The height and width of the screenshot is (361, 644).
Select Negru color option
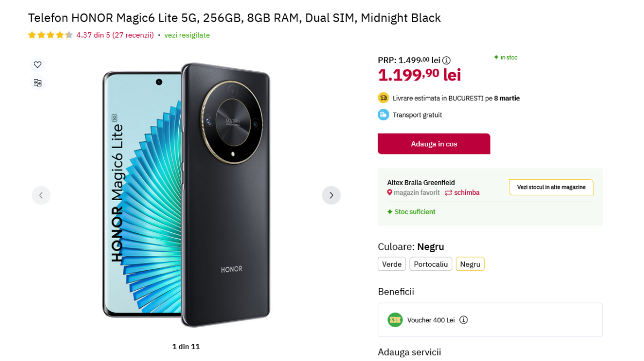pyautogui.click(x=470, y=264)
